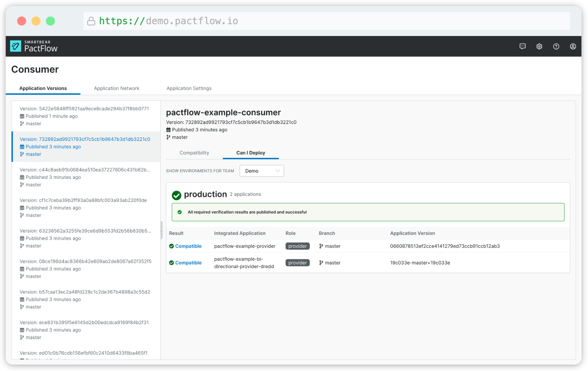The height and width of the screenshot is (371, 588).
Task: Click calendar icon of selected version 732892ad
Action: tap(22, 147)
